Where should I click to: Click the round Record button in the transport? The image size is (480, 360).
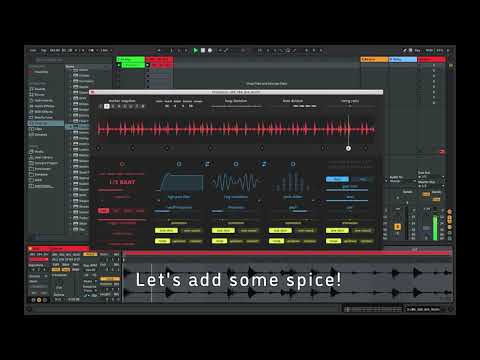point(210,50)
